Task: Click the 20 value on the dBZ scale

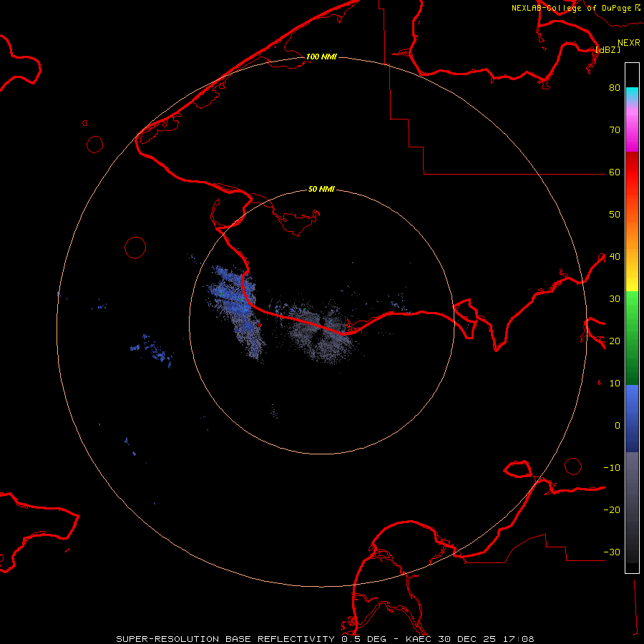Action: [615, 341]
